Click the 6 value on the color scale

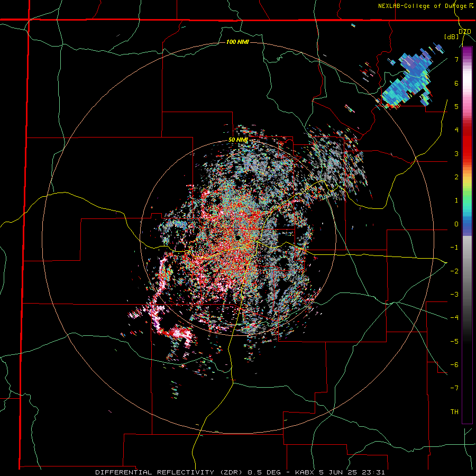point(456,83)
